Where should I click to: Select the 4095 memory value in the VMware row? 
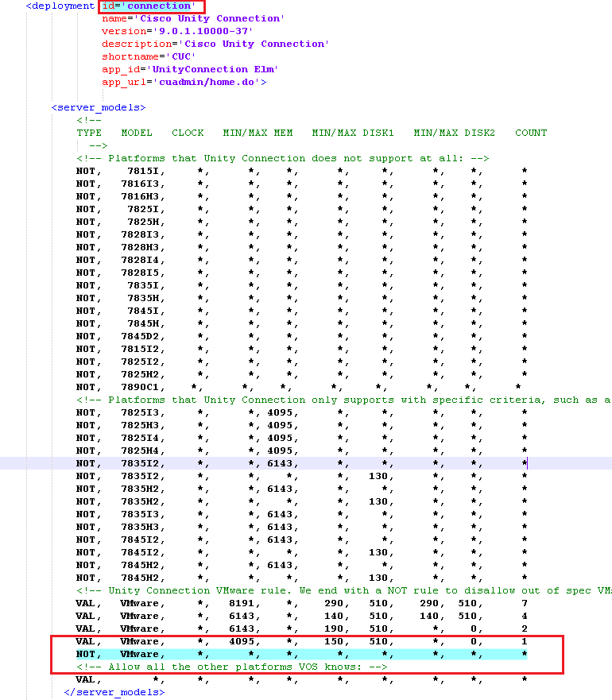[242, 642]
